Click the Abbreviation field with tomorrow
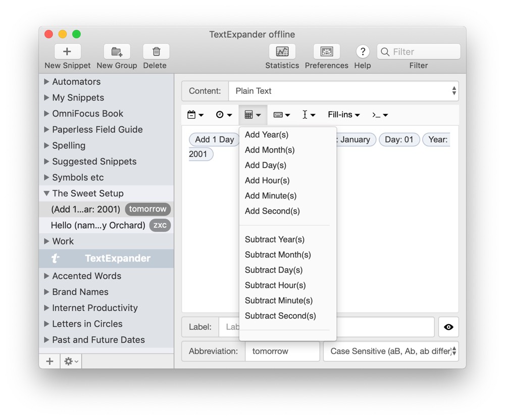The width and height of the screenshot is (505, 420). tap(282, 351)
